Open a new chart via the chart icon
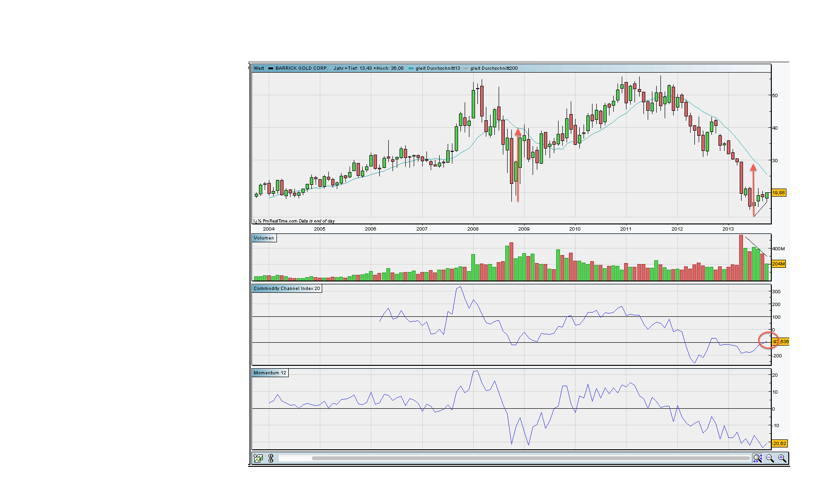 258,458
